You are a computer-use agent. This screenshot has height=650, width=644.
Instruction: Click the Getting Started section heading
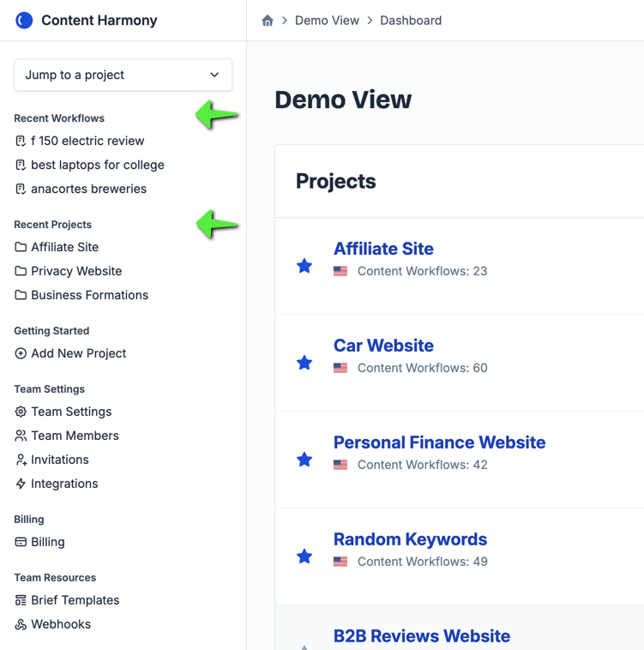point(51,331)
